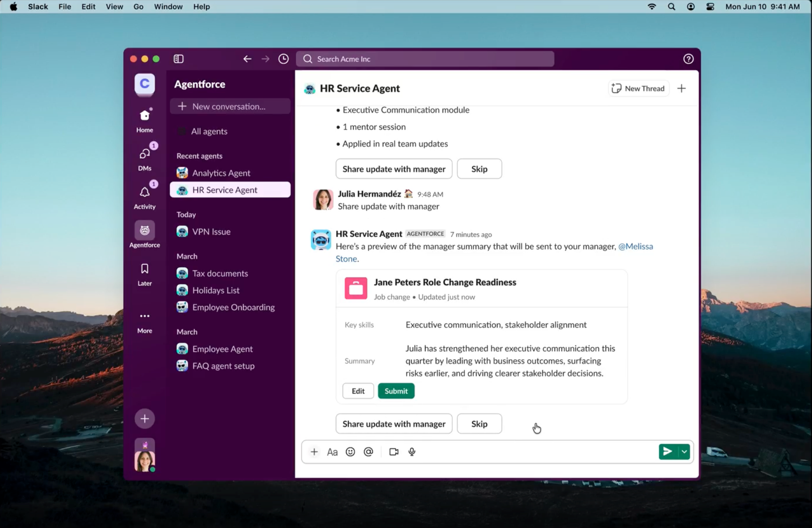The height and width of the screenshot is (528, 812).
Task: Submit the manager summary
Action: [396, 391]
